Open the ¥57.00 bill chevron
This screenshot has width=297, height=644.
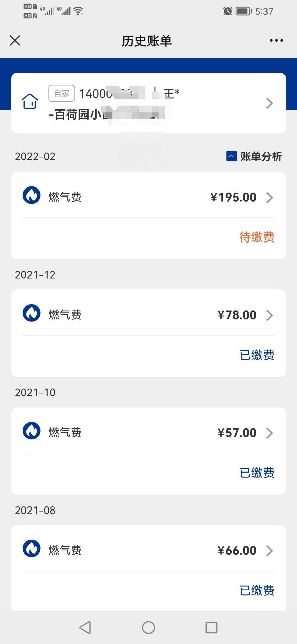[269, 433]
